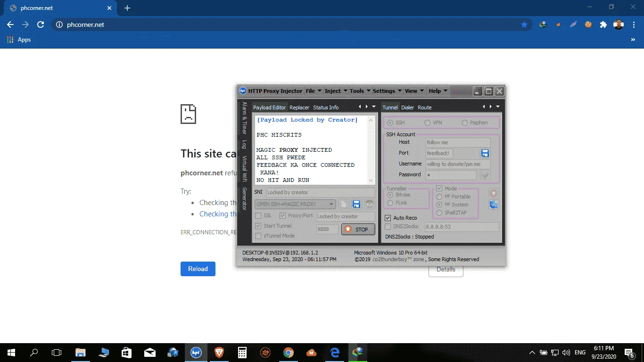Open the Apps shortcut in bookmarks bar

[19, 40]
